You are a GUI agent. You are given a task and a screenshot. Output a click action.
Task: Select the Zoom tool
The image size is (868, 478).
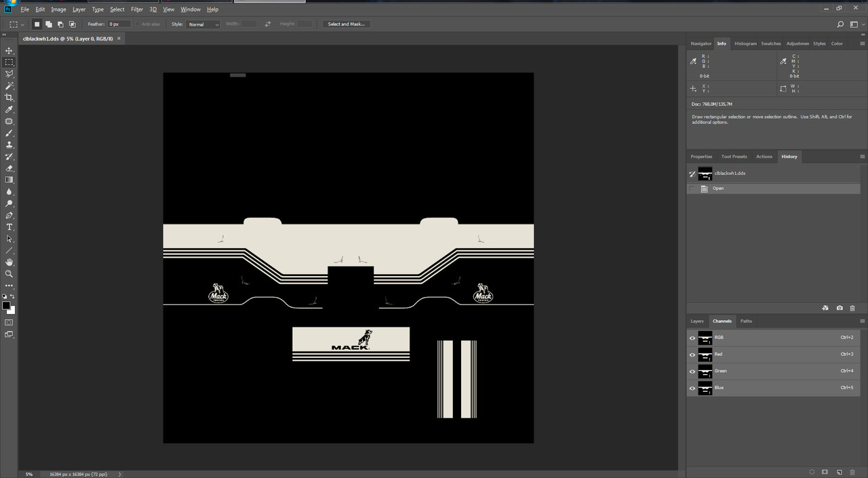pyautogui.click(x=9, y=274)
